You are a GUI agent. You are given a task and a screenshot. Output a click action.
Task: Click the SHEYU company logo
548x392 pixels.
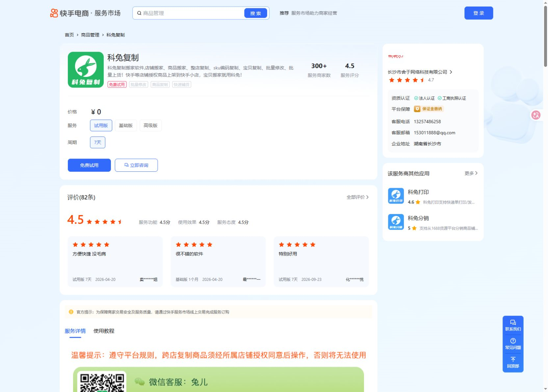[396, 57]
